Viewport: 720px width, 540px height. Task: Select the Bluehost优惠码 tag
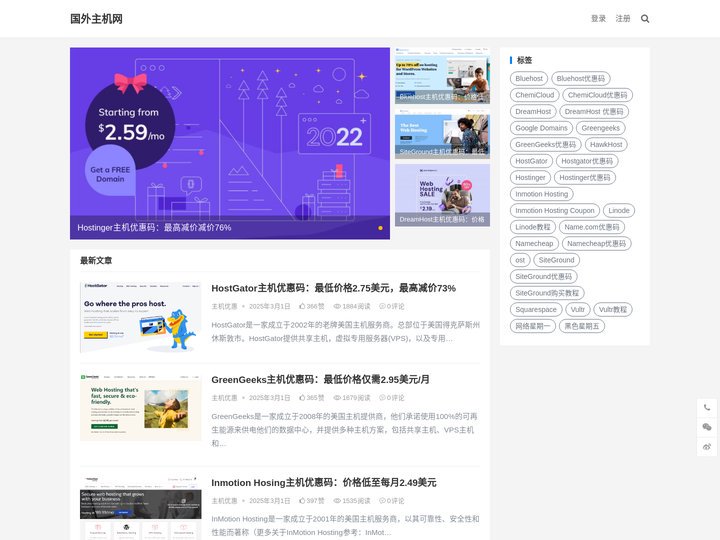[580, 79]
